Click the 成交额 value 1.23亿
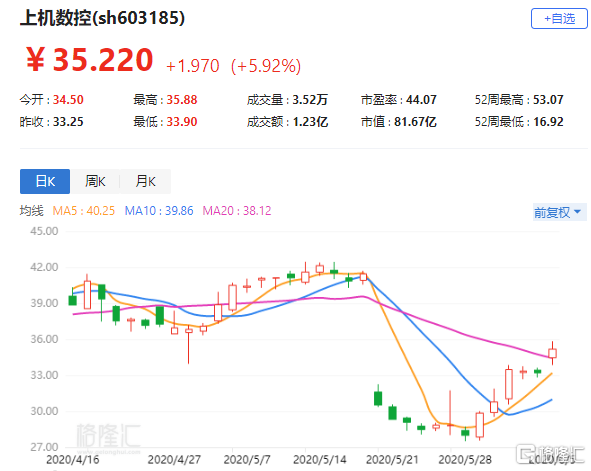The image size is (591, 471). tap(310, 122)
